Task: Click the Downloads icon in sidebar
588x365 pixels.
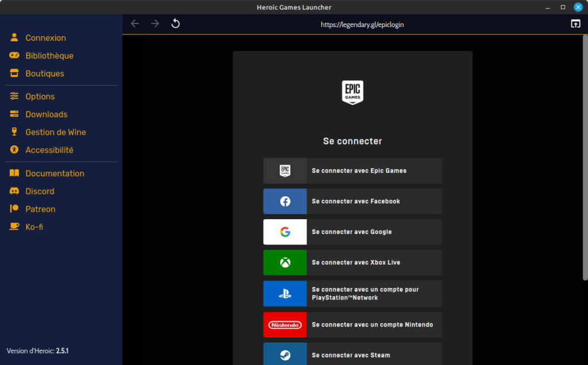Action: (14, 114)
